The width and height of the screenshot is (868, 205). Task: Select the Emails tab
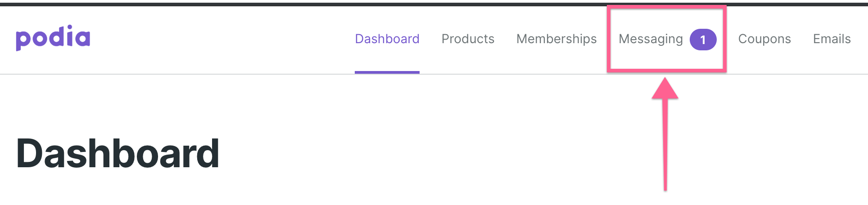click(832, 39)
